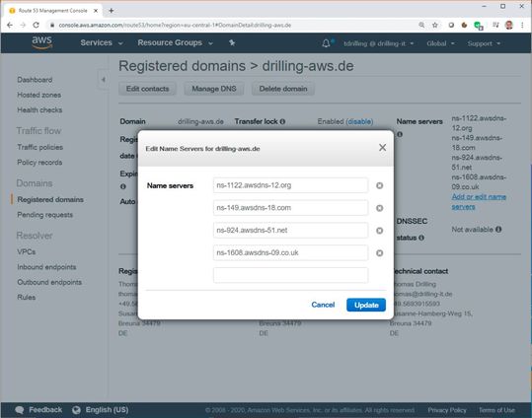Screen dimensions: 532x418
Task: Click the browser address bar URL
Action: click(x=175, y=25)
